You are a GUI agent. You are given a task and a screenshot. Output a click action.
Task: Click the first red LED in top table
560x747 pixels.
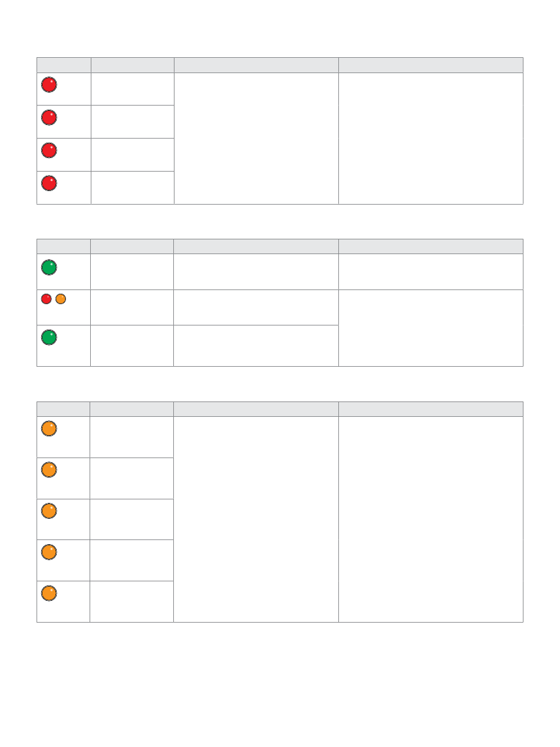click(x=49, y=85)
